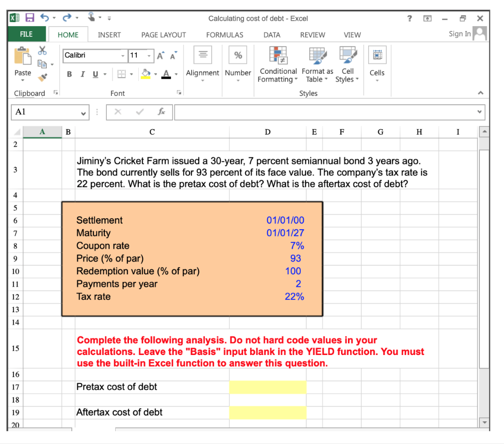Toggle italic formatting

[x=82, y=74]
